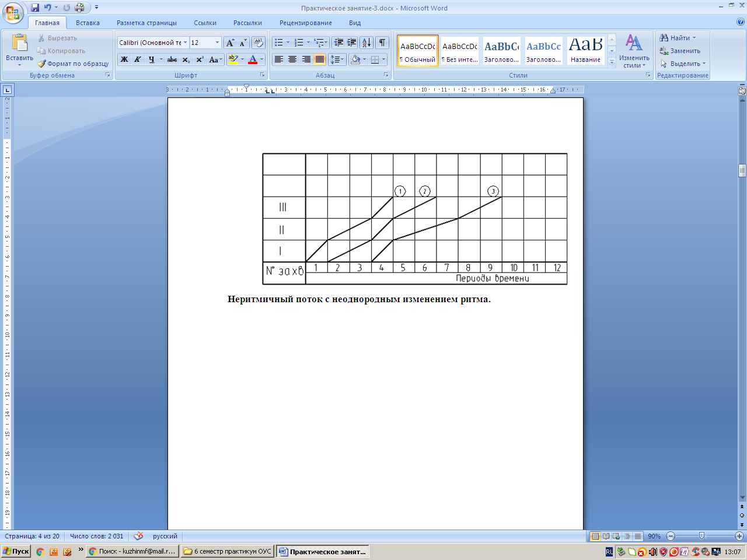
Task: Click the Заменить button
Action: point(680,51)
